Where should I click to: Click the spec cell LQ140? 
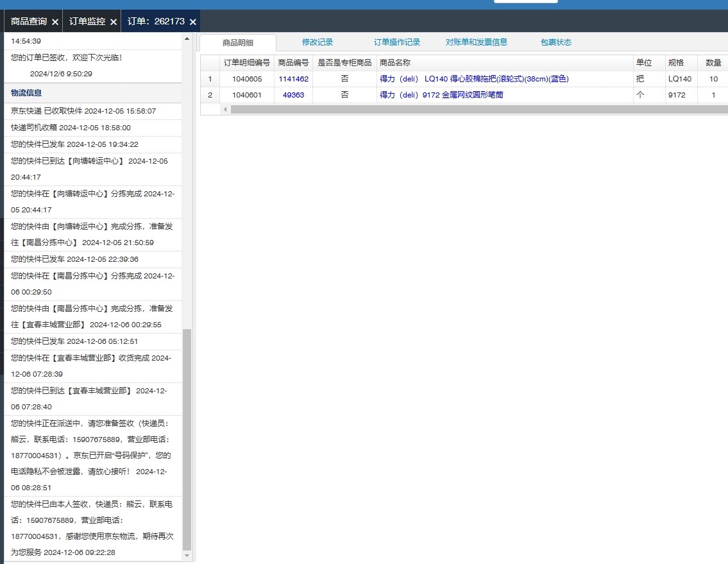(681, 79)
